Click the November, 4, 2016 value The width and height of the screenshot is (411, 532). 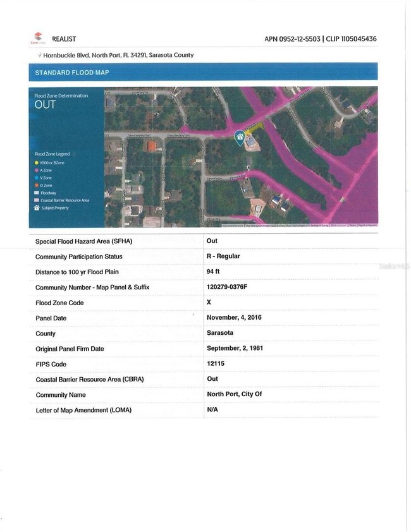click(235, 318)
